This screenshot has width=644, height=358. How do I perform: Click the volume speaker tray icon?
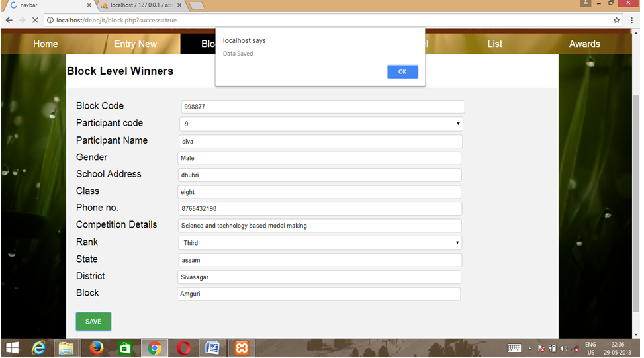pos(563,349)
